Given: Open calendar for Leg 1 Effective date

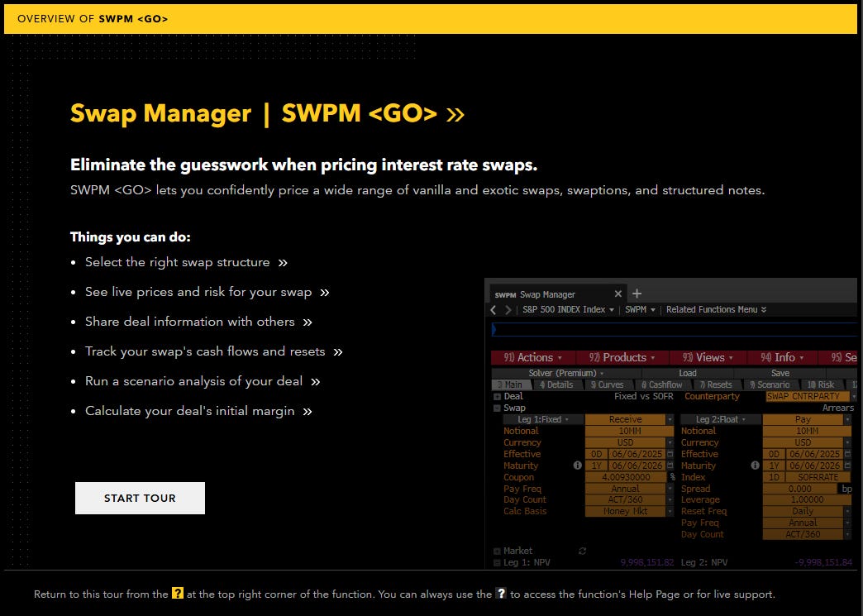Looking at the screenshot, I should coord(670,454).
